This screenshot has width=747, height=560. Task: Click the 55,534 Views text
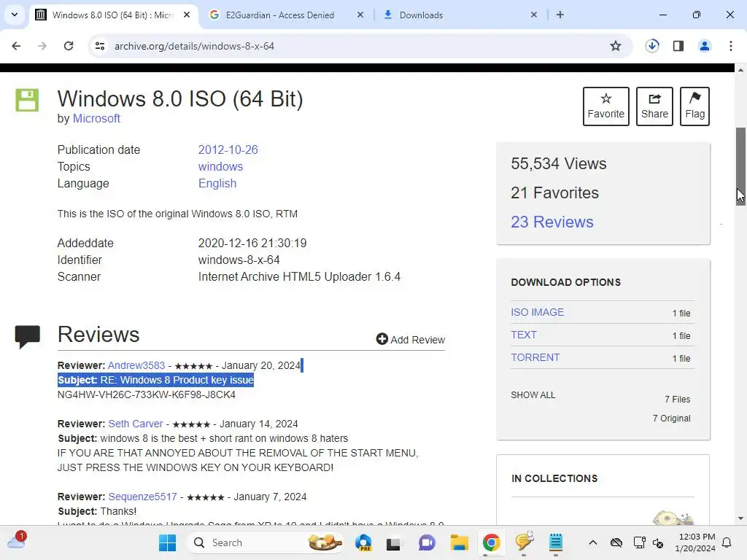coord(558,164)
